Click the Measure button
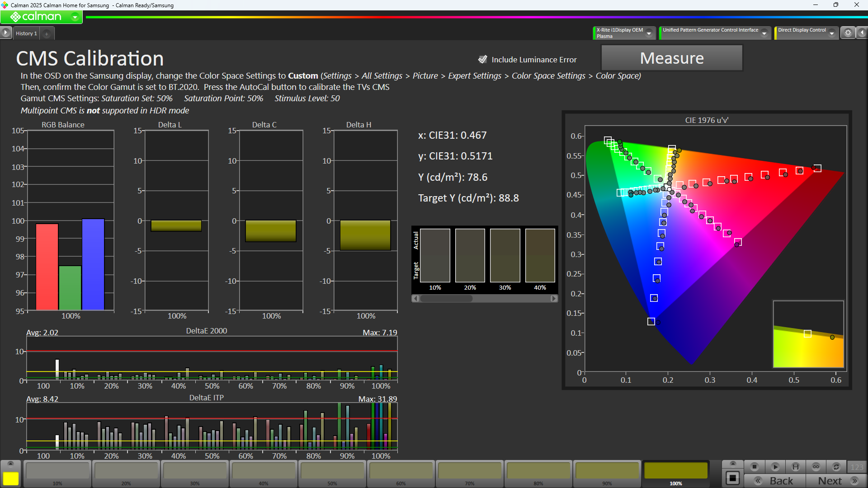868x488 pixels. 671,58
